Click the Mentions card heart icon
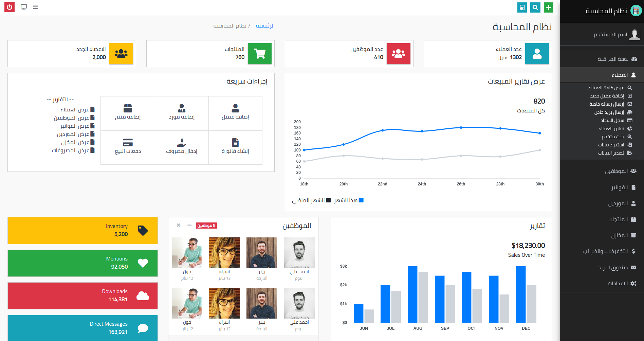 pos(143,263)
